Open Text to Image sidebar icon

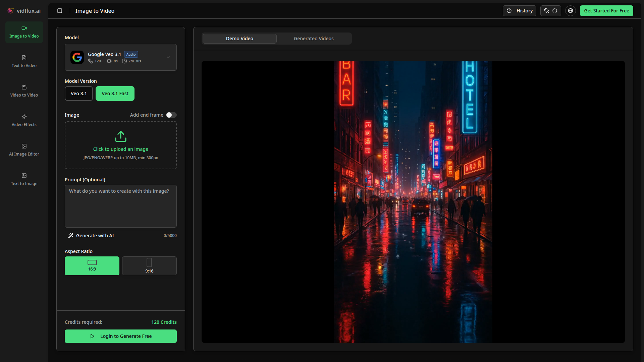coord(24,176)
